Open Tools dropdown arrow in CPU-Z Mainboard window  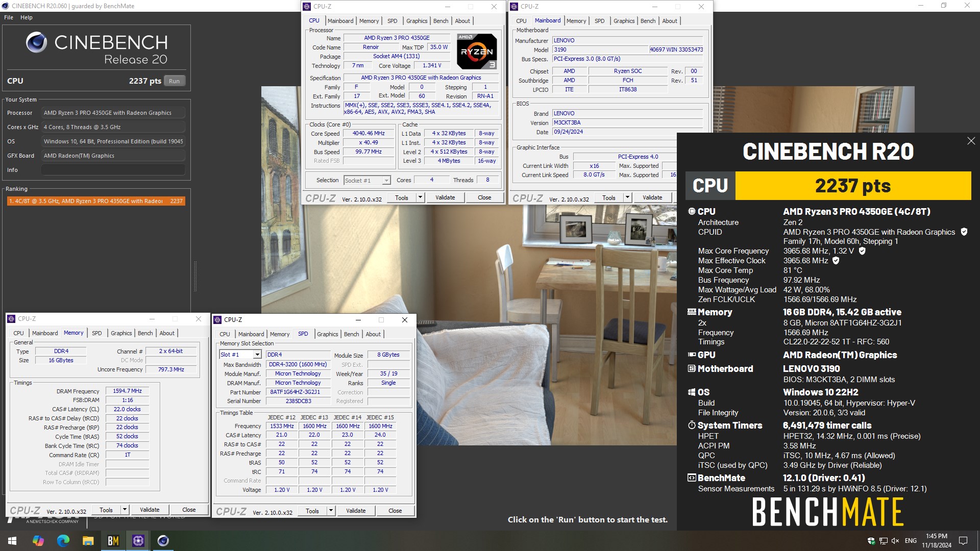pyautogui.click(x=627, y=197)
